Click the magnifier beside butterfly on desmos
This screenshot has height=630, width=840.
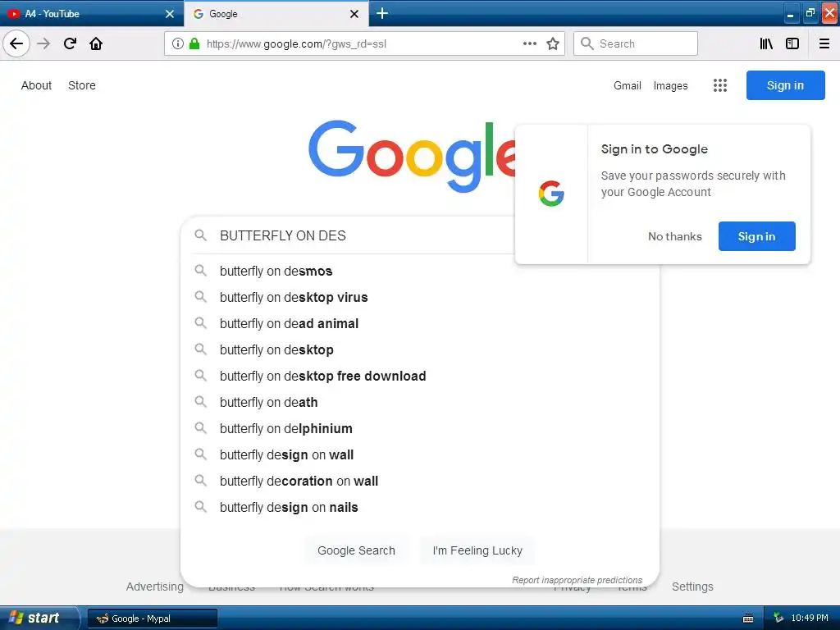tap(200, 271)
